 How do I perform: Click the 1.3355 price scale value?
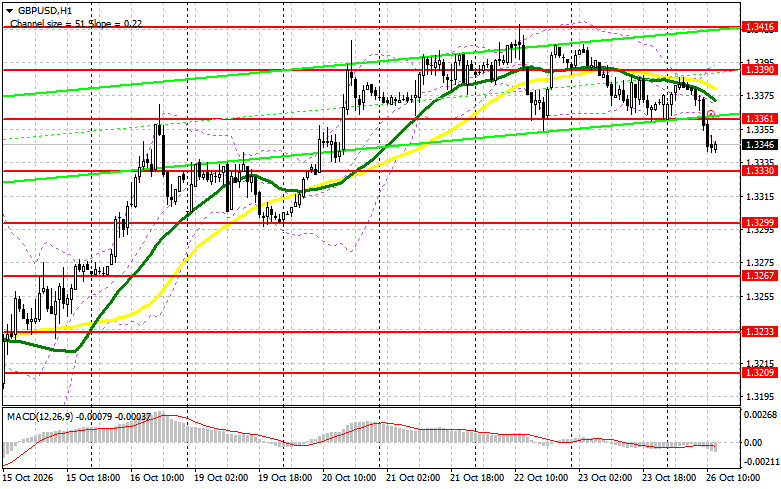760,129
